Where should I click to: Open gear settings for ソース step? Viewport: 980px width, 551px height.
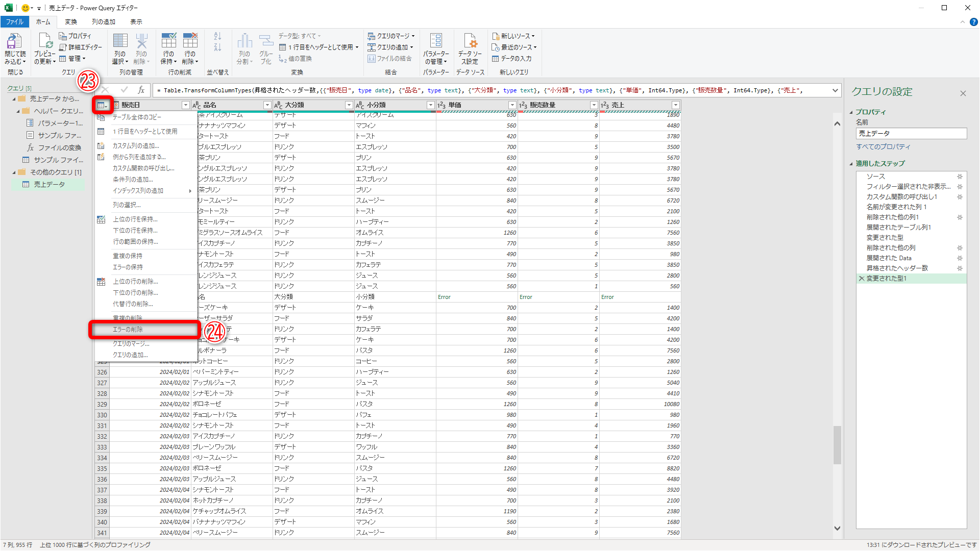coord(960,177)
